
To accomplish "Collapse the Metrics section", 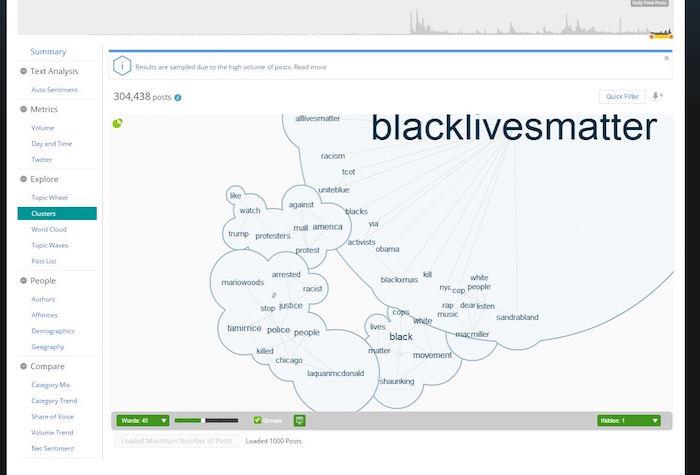I will (x=23, y=109).
